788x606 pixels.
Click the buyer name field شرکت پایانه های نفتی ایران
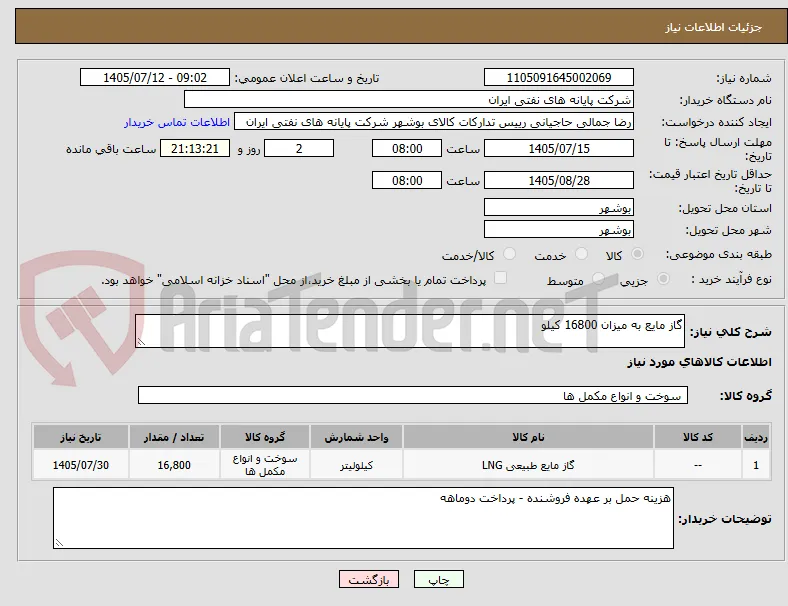409,99
